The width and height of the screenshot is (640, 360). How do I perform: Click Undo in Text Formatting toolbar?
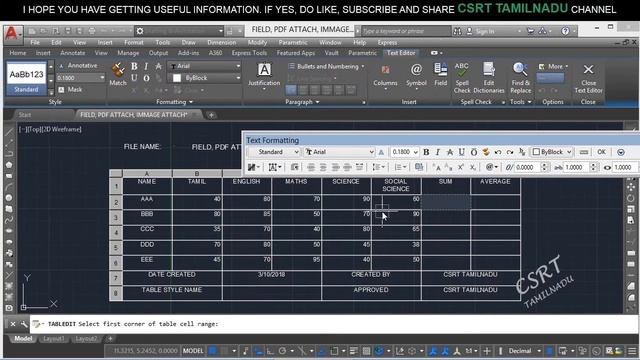click(498, 152)
